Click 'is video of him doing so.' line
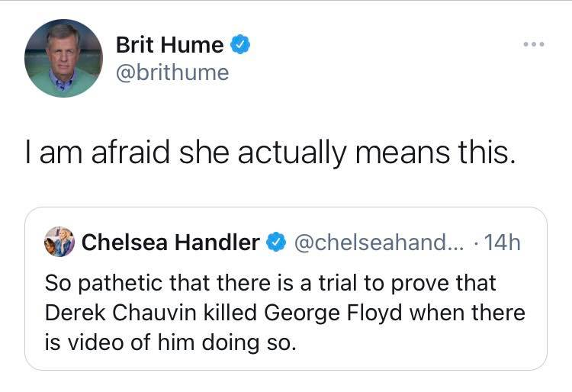The image size is (572, 392). (x=169, y=342)
